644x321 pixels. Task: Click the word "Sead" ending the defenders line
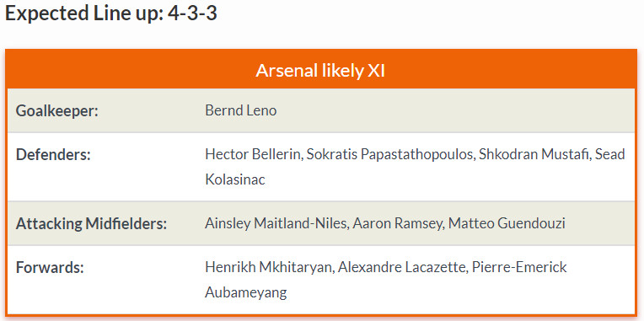point(610,155)
